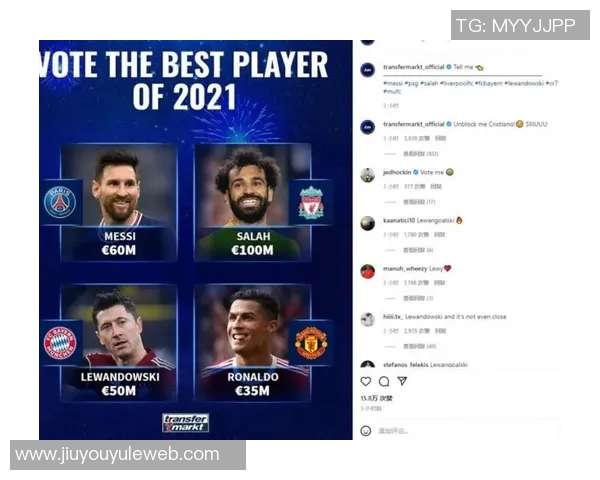The width and height of the screenshot is (600, 480).
Task: Open the #messi hashtag in caption
Action: [x=393, y=83]
